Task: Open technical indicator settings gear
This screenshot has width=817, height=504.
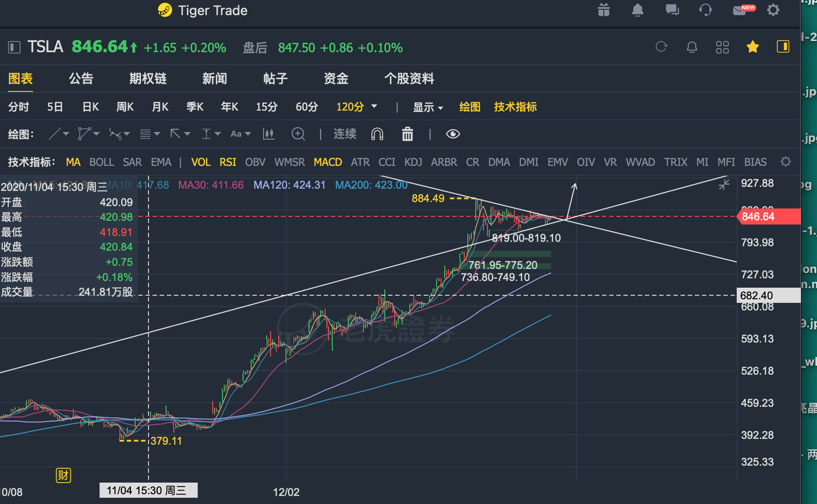Action: (x=786, y=161)
